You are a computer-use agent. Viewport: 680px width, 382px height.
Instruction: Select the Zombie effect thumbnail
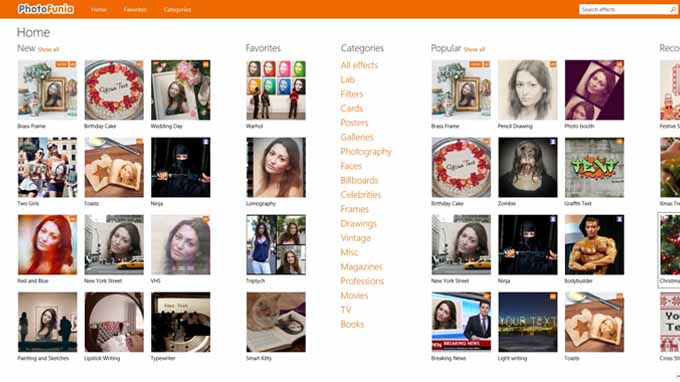click(x=528, y=167)
